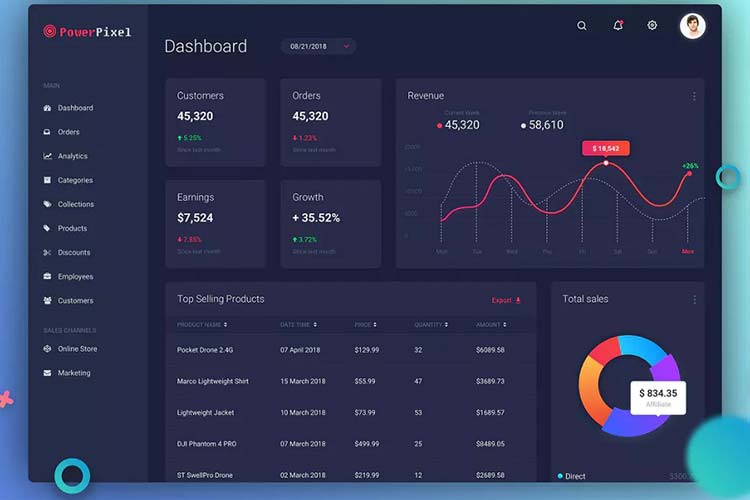The image size is (750, 500).
Task: Open the Revenue card options menu
Action: [694, 96]
